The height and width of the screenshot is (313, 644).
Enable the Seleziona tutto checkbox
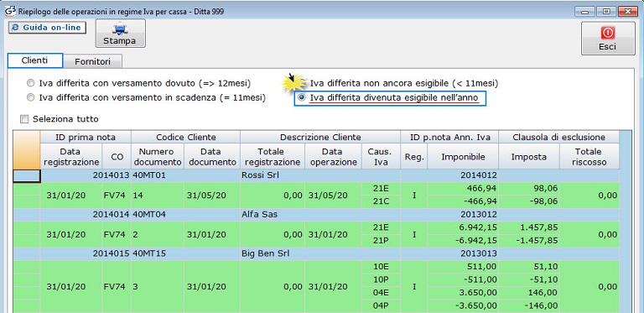tap(24, 119)
